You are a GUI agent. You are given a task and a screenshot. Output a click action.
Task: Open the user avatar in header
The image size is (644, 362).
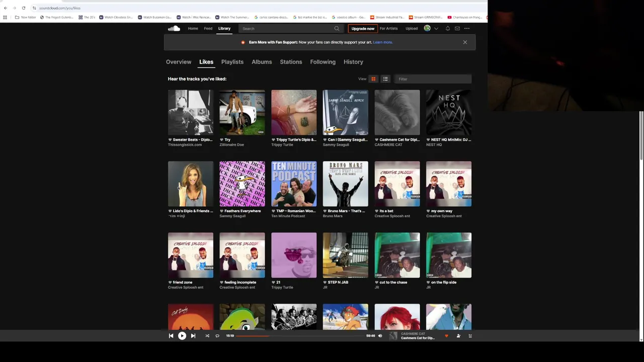coord(427,29)
